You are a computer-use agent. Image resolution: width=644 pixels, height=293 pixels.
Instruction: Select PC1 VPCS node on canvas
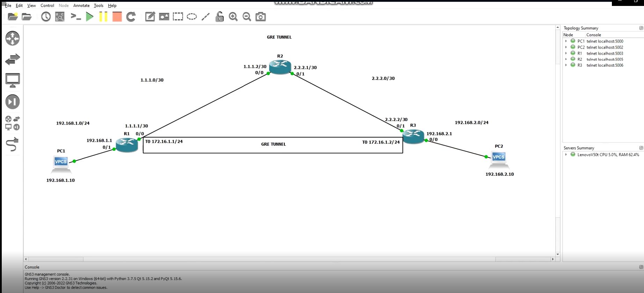61,164
